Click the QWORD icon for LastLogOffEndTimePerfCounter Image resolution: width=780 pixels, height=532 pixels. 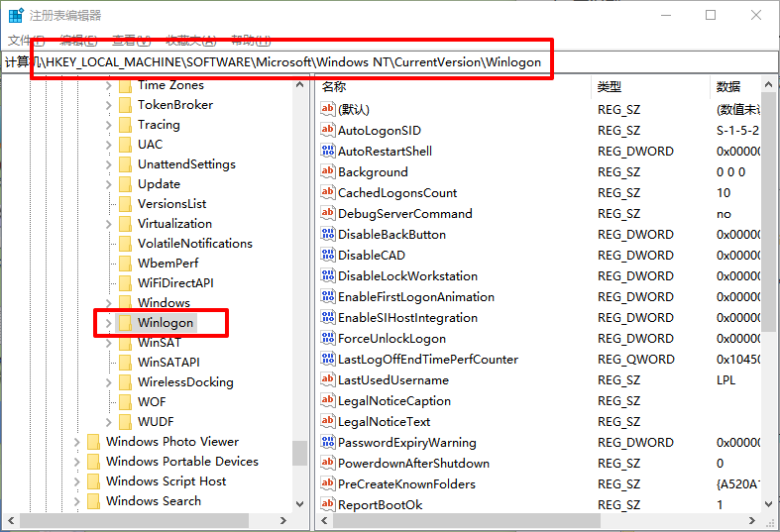coord(328,359)
